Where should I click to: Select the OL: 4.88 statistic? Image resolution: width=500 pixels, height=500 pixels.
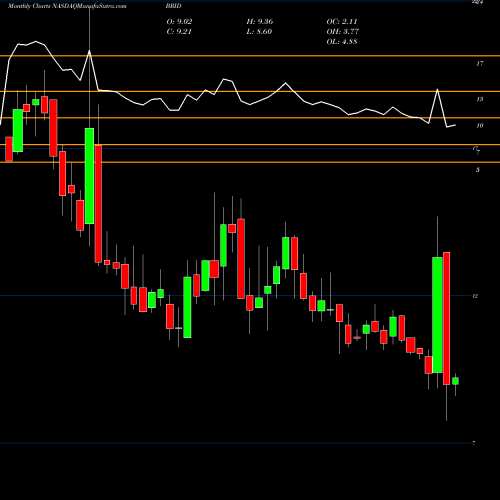tap(342, 42)
